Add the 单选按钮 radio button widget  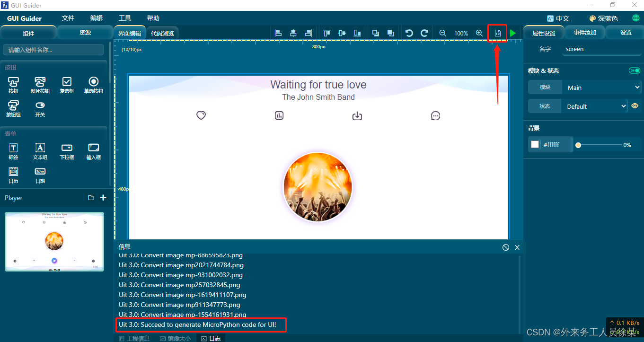(94, 85)
